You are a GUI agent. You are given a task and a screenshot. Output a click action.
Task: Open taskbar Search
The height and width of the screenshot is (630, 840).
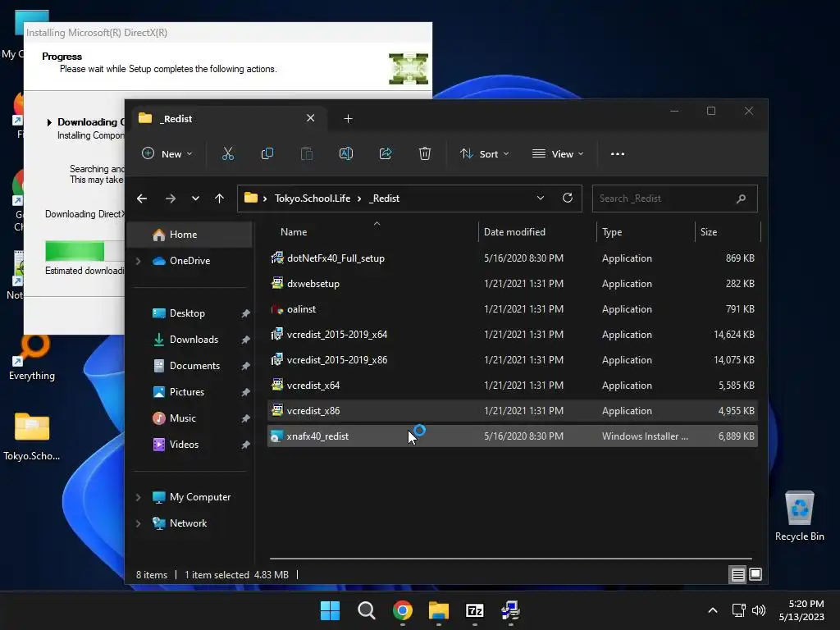coord(367,610)
